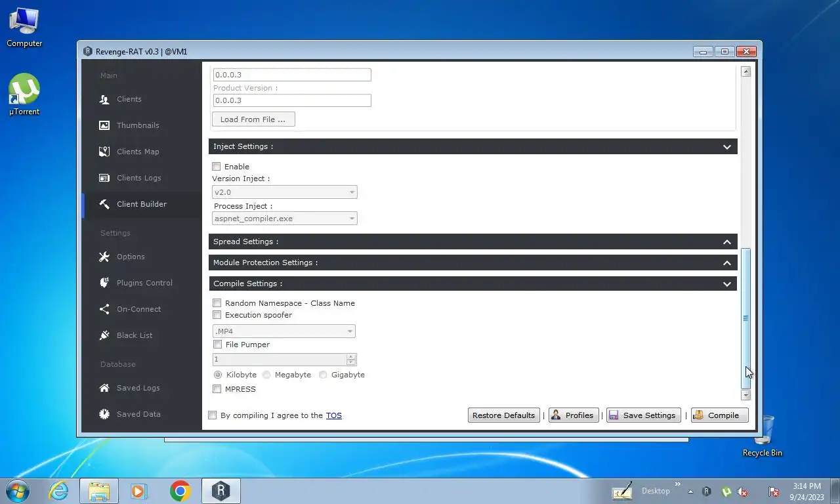Open Windows Media Player taskbar icon

click(139, 491)
